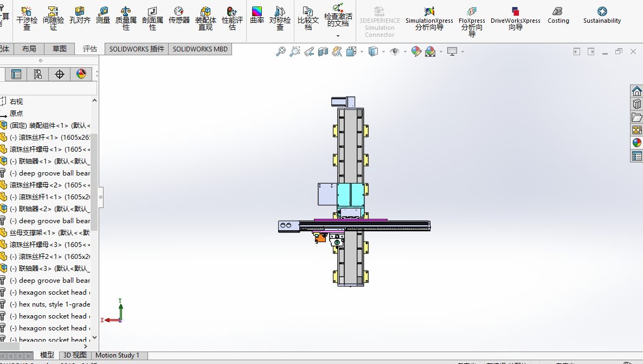Open SOLIDWORKS Resources home icon in task pane

coord(637,91)
